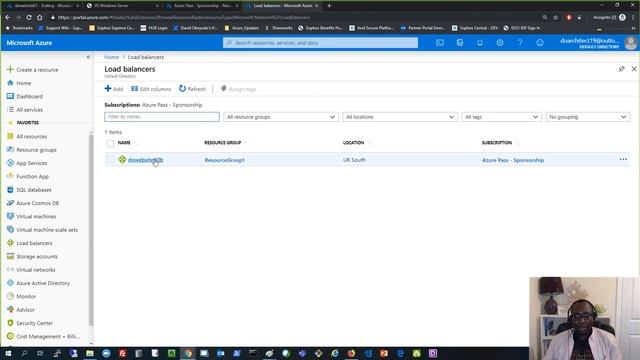Open notifications bell in header
Viewport: 640px width, 360px height.
[x=480, y=42]
